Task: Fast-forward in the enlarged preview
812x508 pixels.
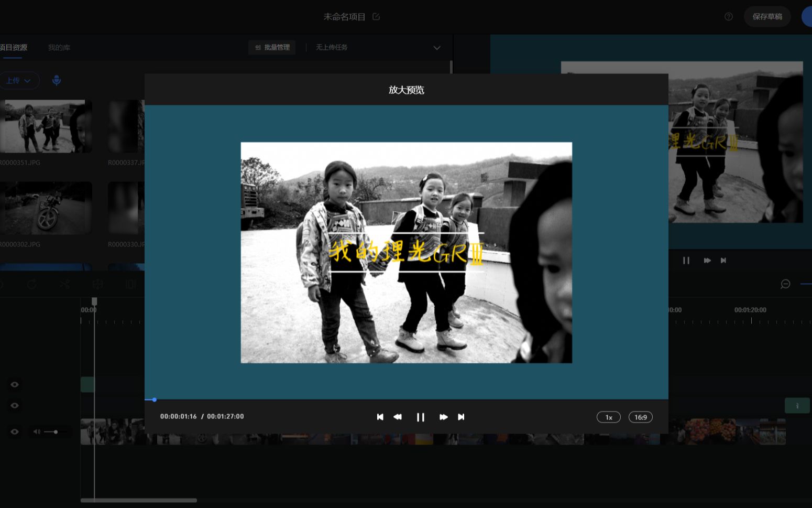Action: click(443, 417)
